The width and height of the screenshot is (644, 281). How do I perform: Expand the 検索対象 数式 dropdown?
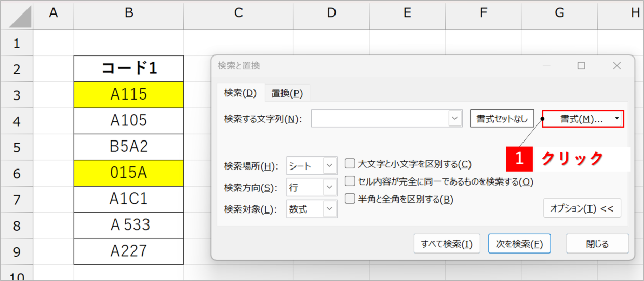(x=330, y=209)
